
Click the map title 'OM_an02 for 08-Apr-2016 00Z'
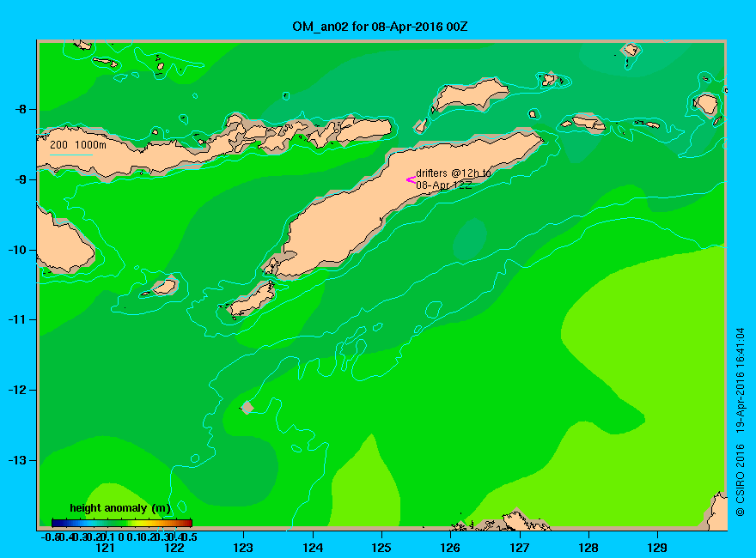[380, 27]
